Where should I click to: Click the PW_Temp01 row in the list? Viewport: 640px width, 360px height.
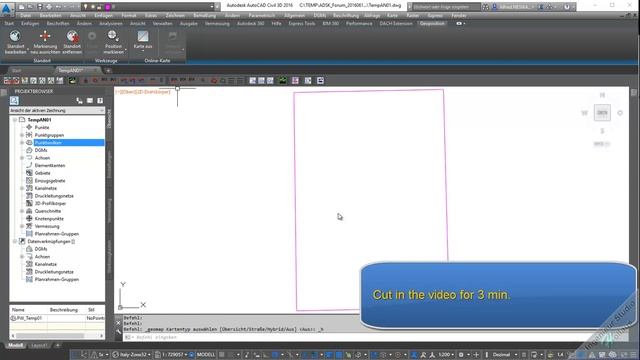point(57,318)
